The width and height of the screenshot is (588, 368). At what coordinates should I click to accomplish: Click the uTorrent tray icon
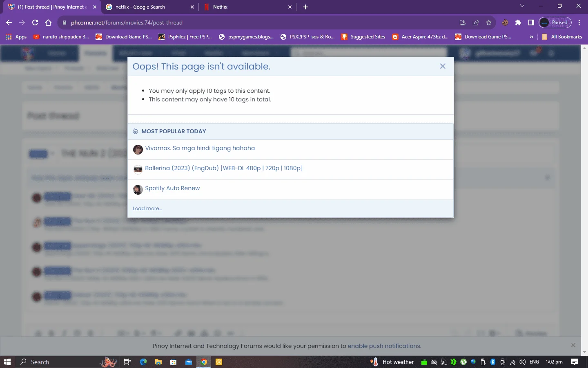click(x=463, y=362)
